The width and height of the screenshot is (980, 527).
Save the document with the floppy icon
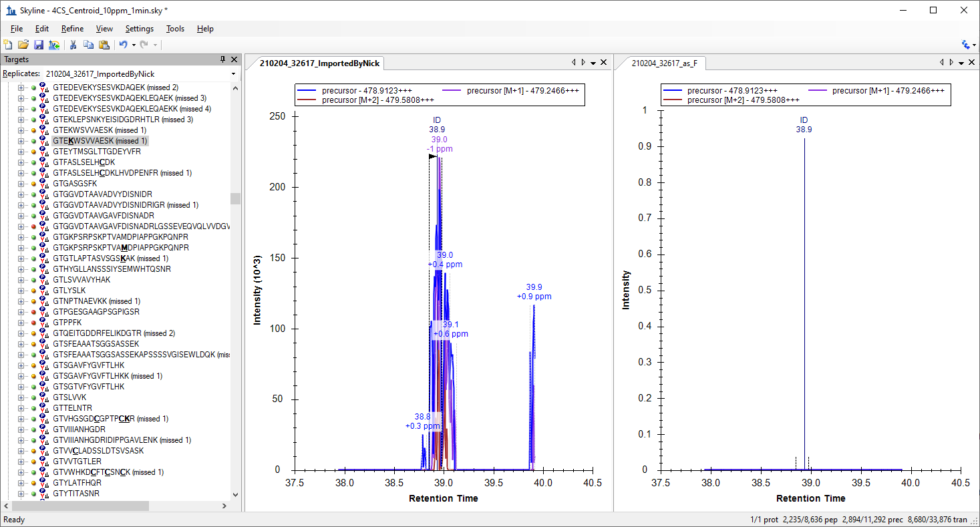tap(38, 45)
